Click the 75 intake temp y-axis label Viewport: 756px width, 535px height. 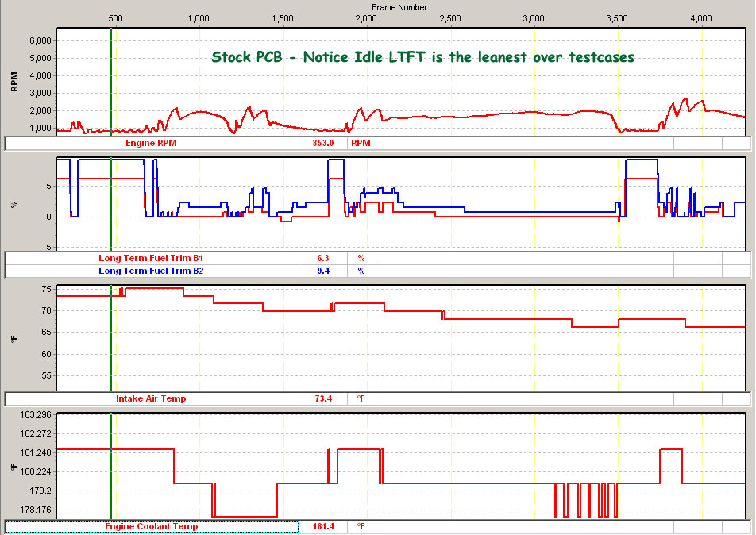(x=46, y=289)
